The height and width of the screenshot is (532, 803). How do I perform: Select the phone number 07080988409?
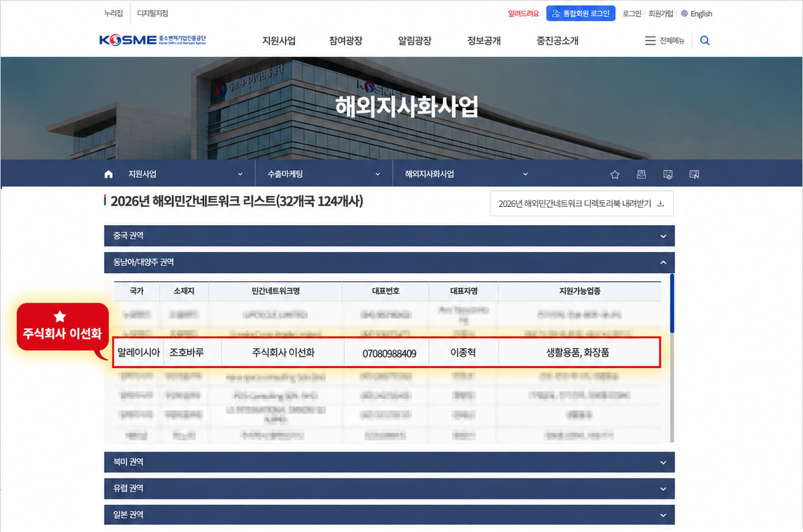tap(389, 354)
